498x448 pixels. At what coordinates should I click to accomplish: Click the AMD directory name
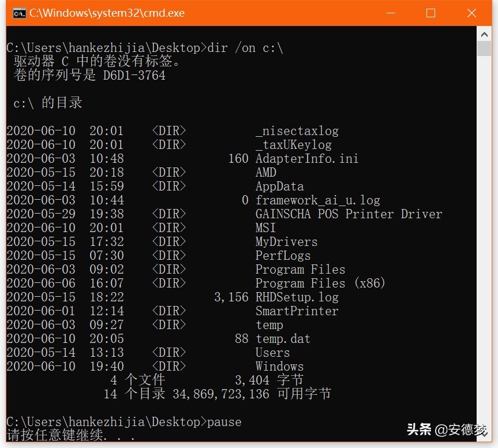coord(266,173)
